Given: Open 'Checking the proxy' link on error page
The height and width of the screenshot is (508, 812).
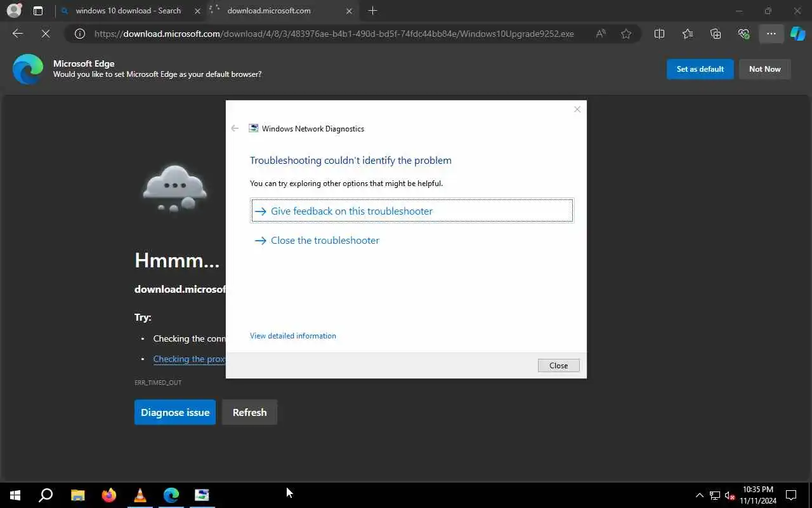Looking at the screenshot, I should pyautogui.click(x=190, y=359).
